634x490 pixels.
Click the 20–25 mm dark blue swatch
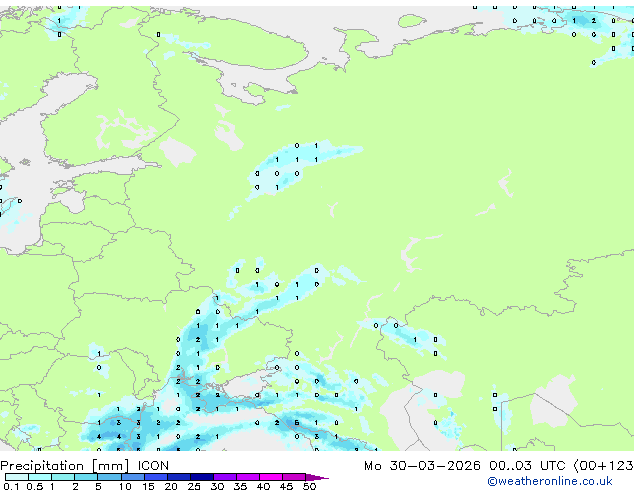pyautogui.click(x=178, y=477)
